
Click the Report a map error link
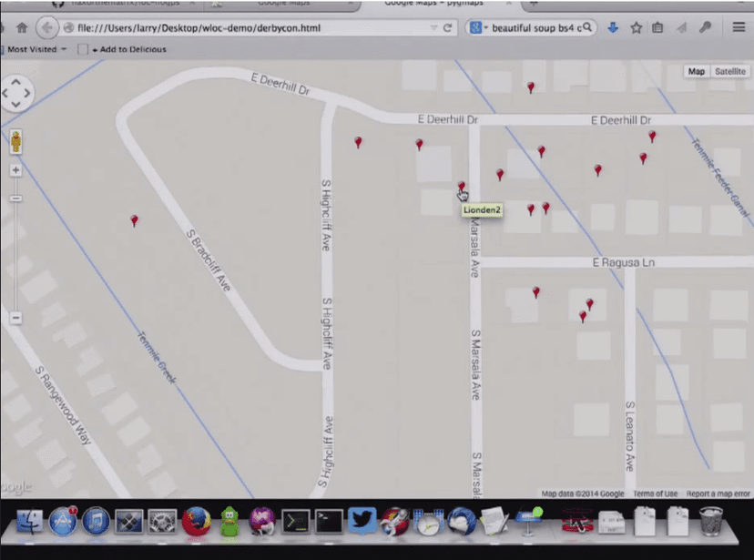718,494
